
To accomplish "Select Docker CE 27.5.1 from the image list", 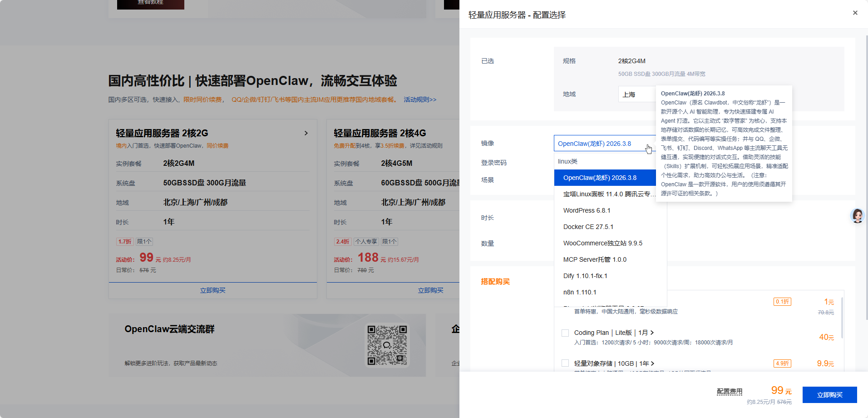I will tap(588, 227).
